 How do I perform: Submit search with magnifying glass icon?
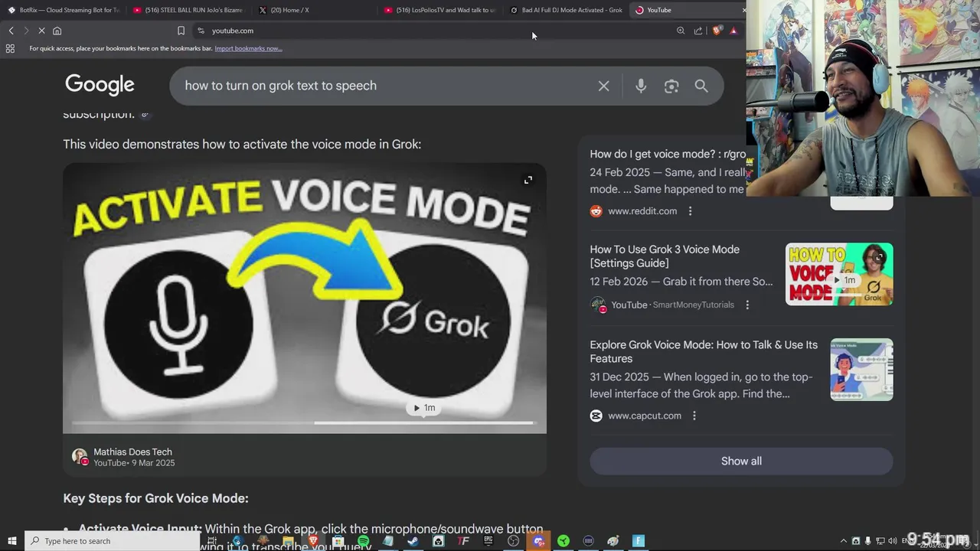tap(701, 86)
